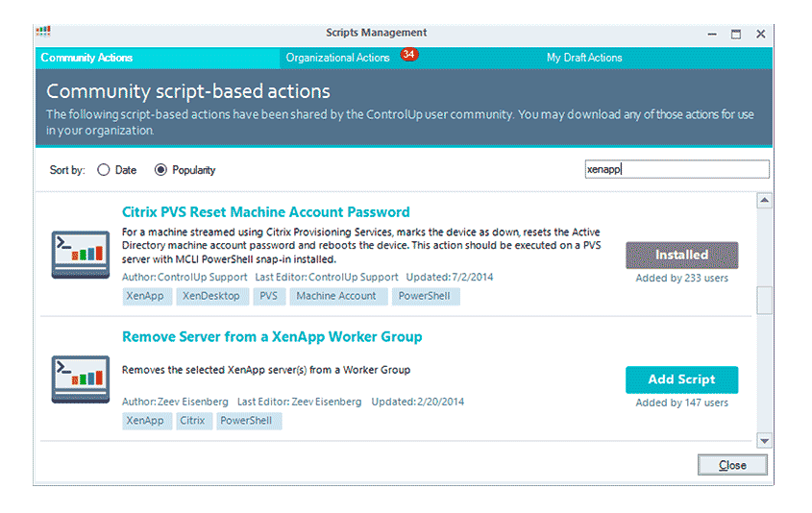
Task: Click the search field containing xenapp
Action: coord(677,169)
